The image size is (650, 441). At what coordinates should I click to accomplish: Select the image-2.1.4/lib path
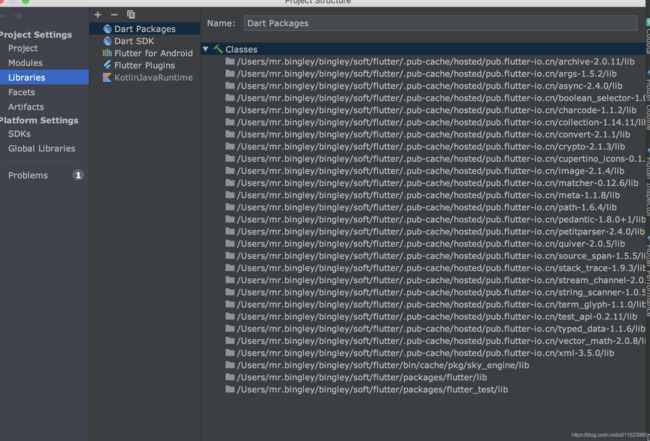click(x=430, y=171)
